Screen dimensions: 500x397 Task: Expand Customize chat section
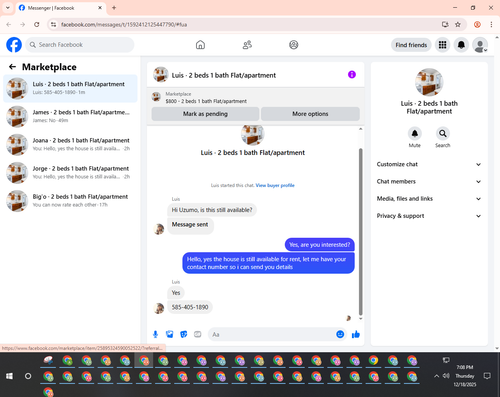click(x=429, y=164)
